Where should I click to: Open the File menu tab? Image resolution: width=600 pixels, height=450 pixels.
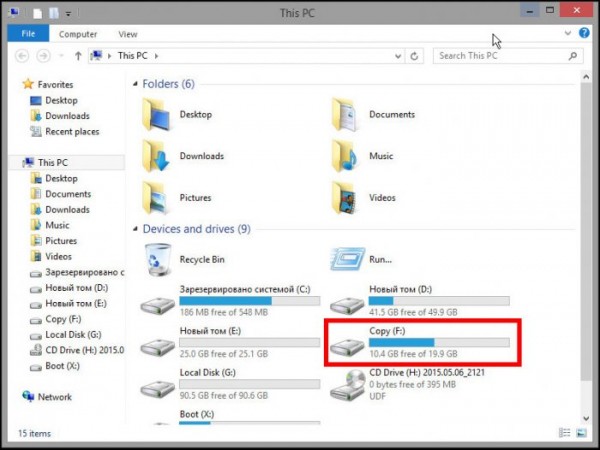coord(28,34)
